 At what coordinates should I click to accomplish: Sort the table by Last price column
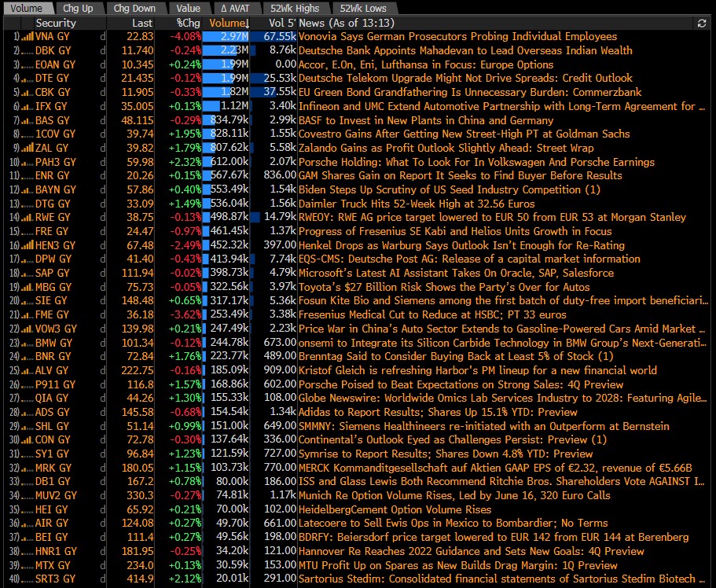tap(141, 24)
